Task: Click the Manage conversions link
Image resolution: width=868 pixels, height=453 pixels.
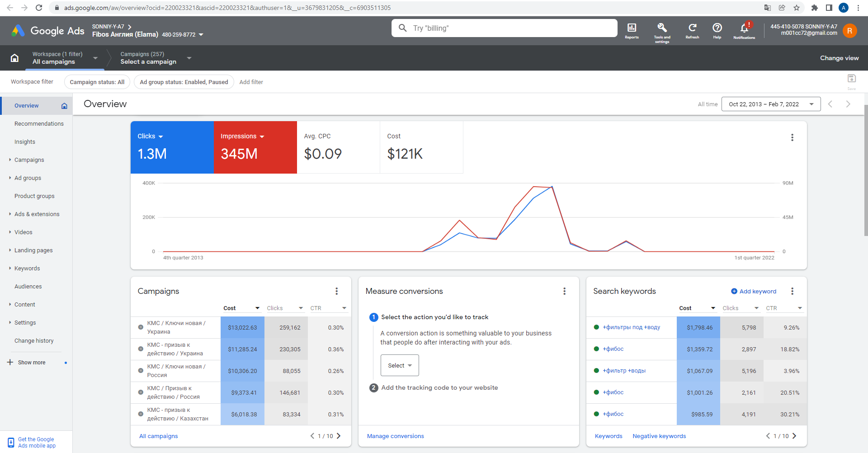Action: point(396,436)
